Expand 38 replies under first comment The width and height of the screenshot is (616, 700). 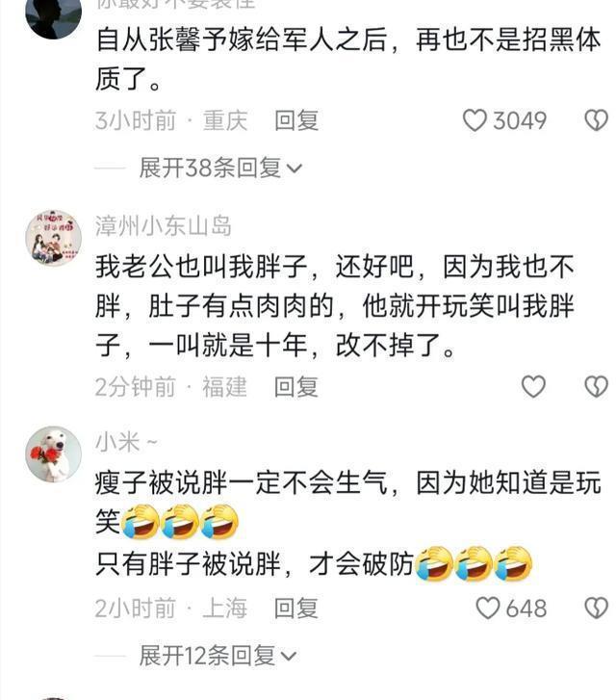pyautogui.click(x=220, y=169)
